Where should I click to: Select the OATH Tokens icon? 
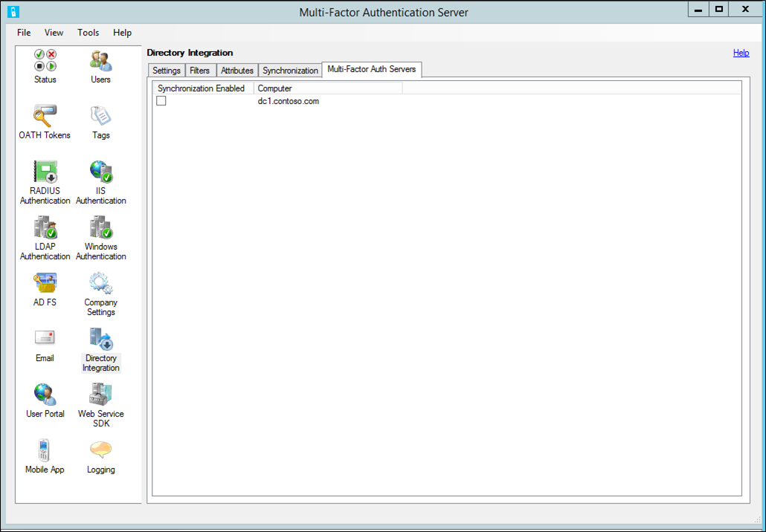pyautogui.click(x=45, y=123)
